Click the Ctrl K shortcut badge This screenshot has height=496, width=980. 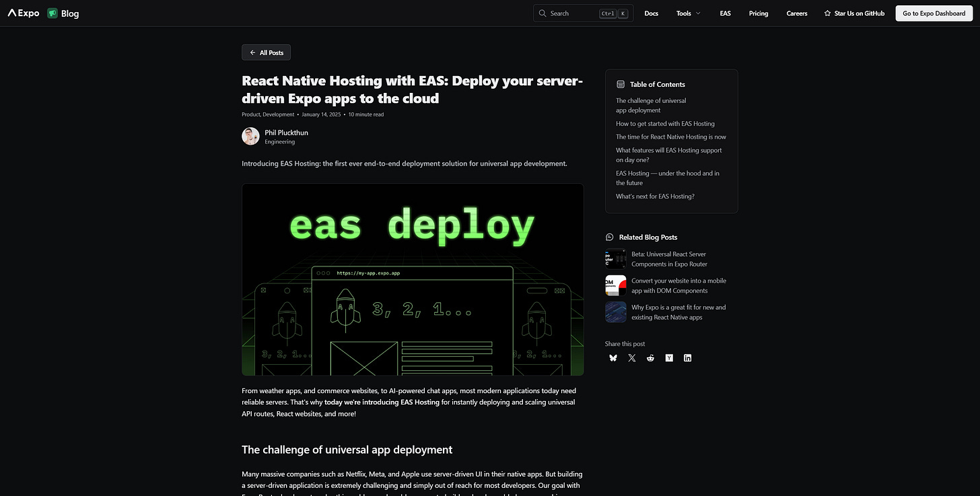[614, 13]
